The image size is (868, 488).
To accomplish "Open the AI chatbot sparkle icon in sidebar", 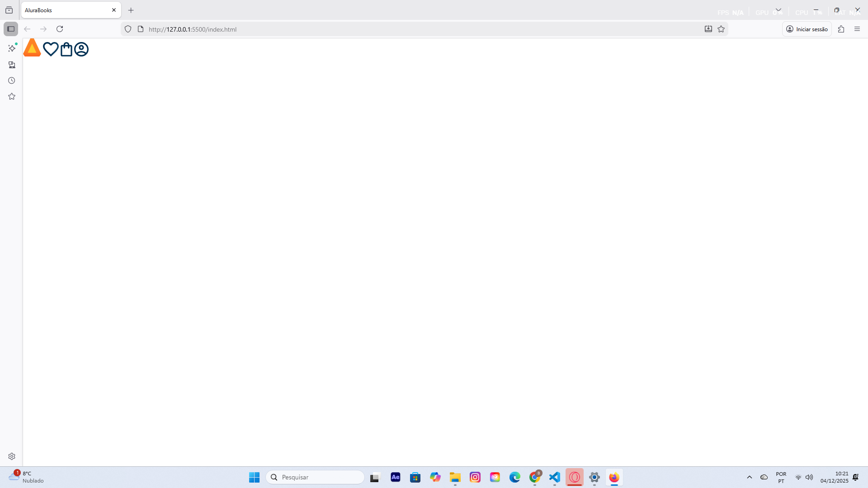I will pyautogui.click(x=11, y=48).
